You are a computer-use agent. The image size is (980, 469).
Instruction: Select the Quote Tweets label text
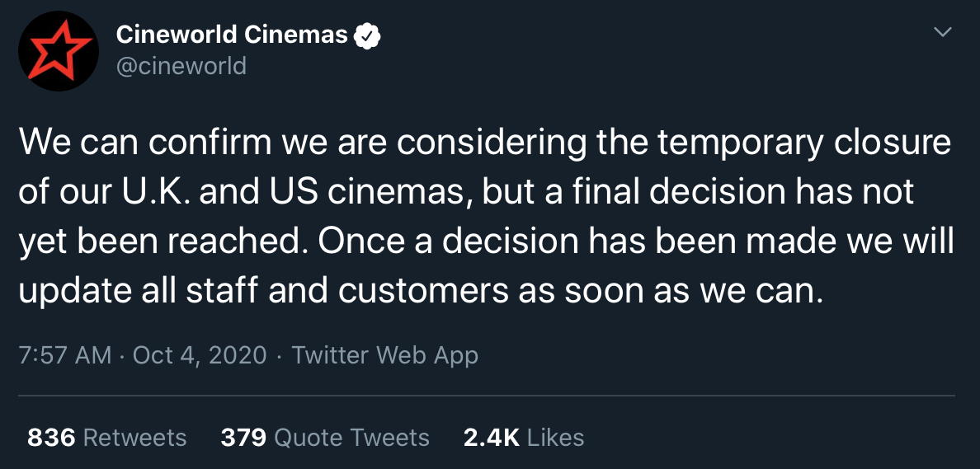pos(352,437)
